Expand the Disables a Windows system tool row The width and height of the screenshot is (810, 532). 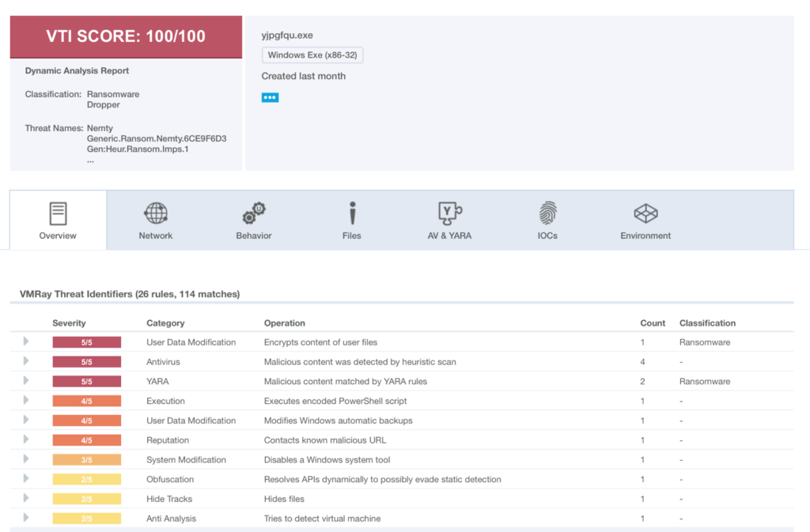(x=25, y=459)
